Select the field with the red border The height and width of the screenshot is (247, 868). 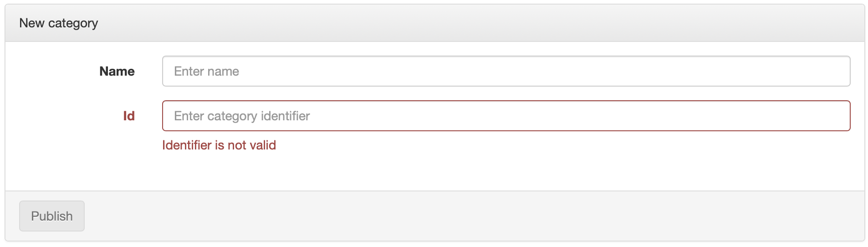506,116
